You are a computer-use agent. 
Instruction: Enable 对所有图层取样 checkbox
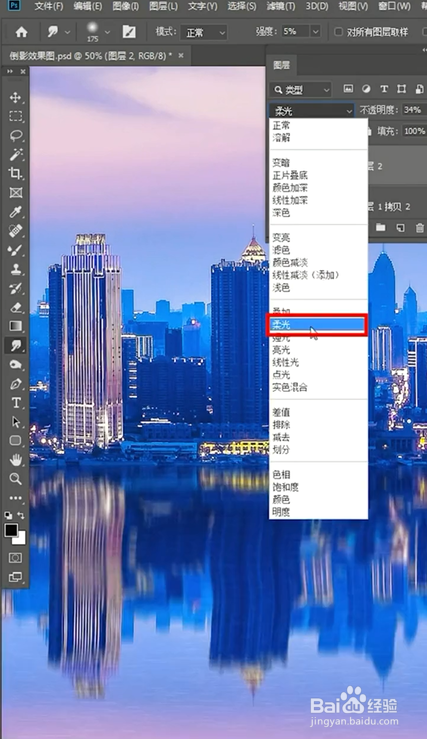coord(338,32)
